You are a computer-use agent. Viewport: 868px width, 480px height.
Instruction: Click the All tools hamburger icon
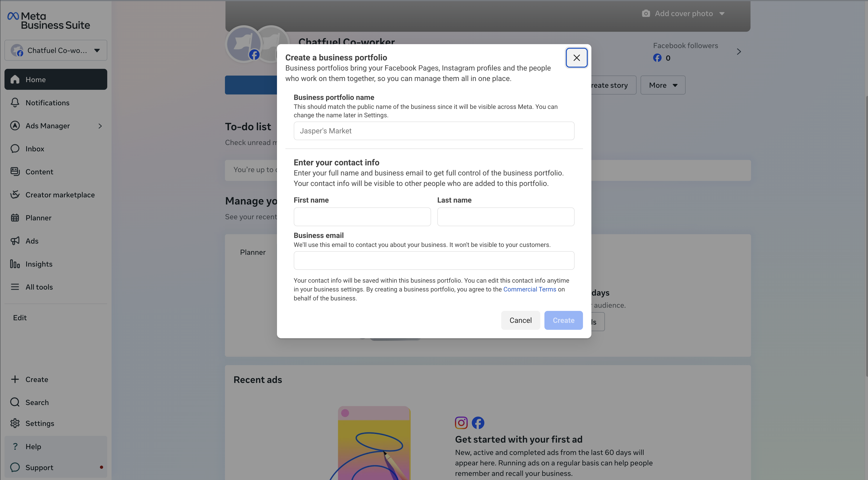click(15, 287)
